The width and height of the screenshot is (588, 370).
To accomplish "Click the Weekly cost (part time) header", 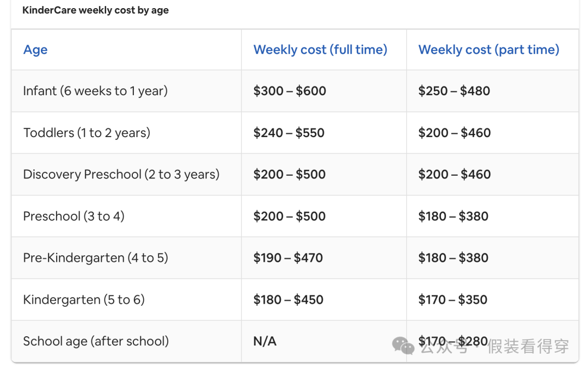I will tap(488, 50).
